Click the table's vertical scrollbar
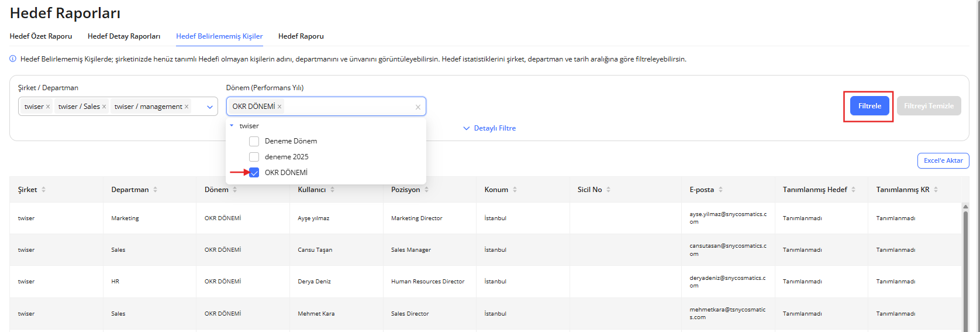 pos(965,263)
